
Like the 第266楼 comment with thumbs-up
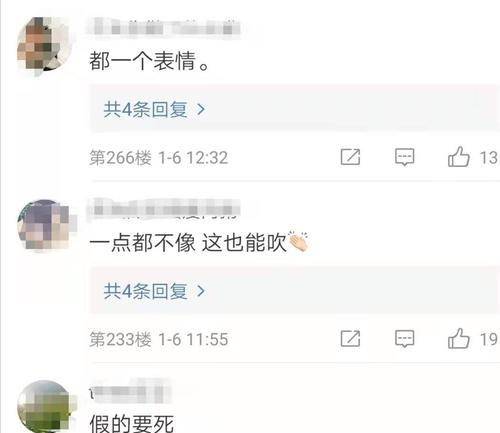(459, 157)
